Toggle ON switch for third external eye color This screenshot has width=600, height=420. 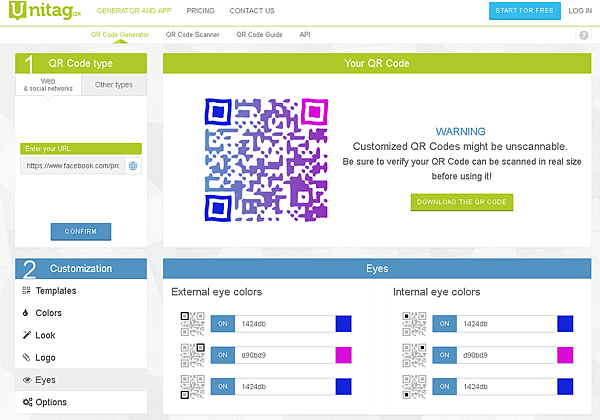pos(223,386)
